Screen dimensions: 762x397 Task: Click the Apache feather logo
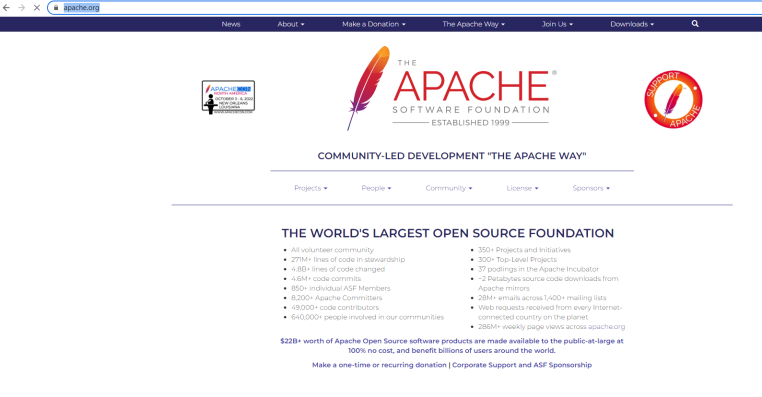coord(368,88)
